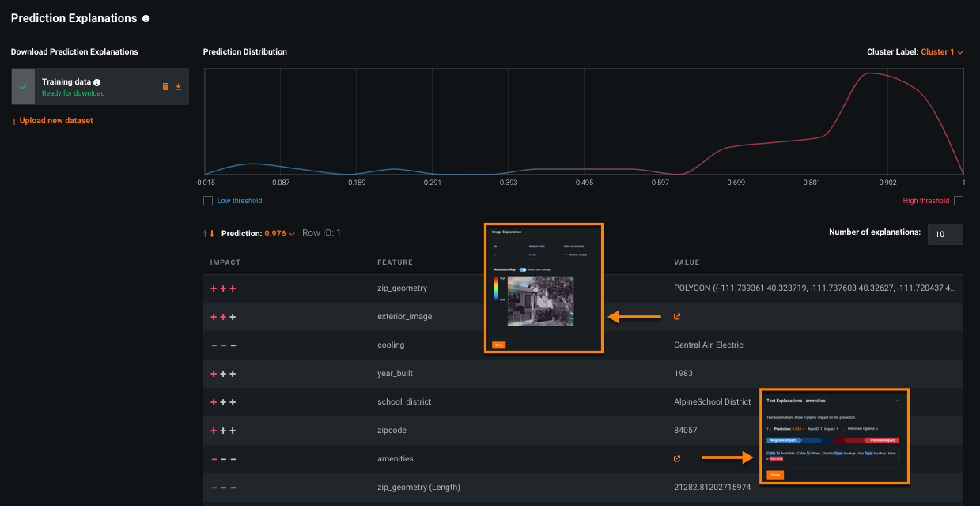Click the IMPACT column header
Image resolution: width=980 pixels, height=516 pixels.
click(225, 262)
